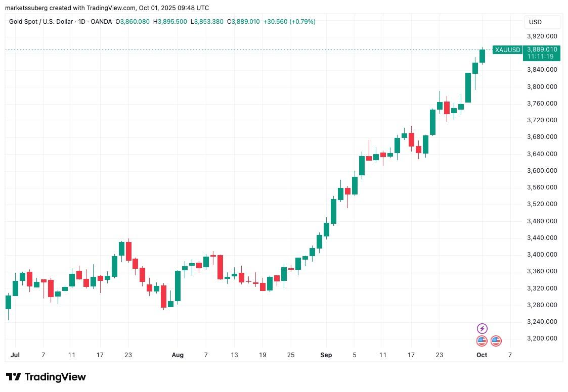Click the XAUUSD price label on the scale
The image size is (568, 392).
(x=507, y=50)
